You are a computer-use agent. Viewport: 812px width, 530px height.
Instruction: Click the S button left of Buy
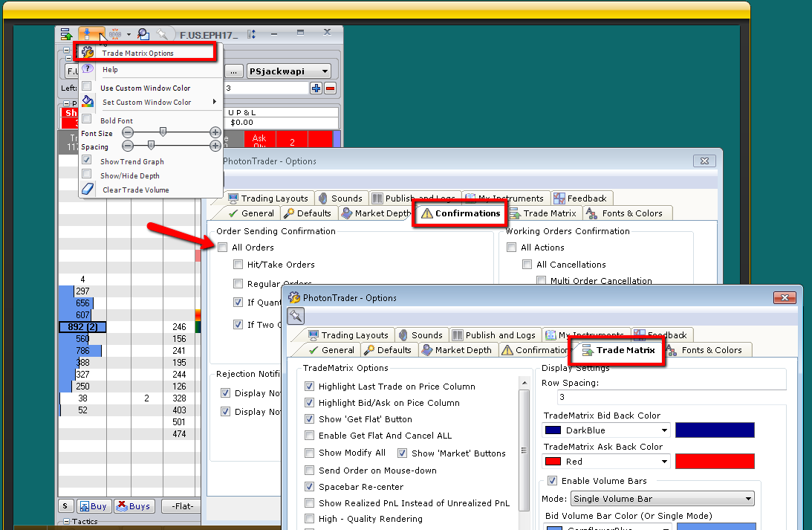pyautogui.click(x=65, y=506)
